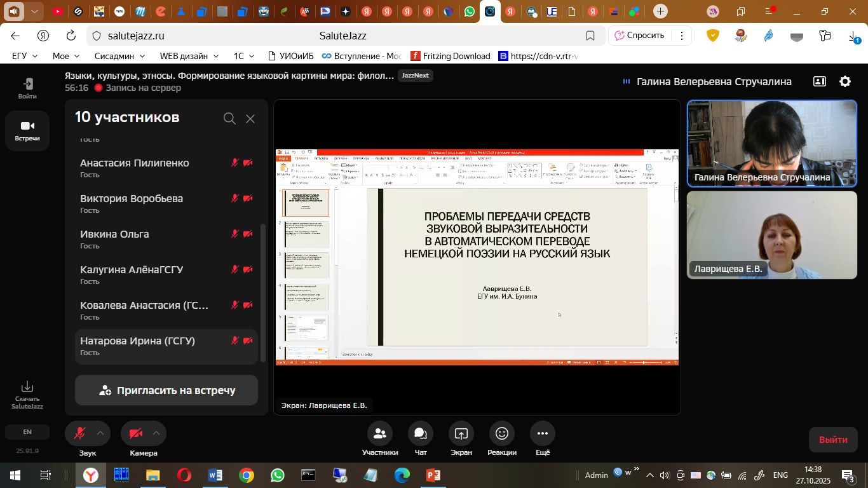The width and height of the screenshot is (868, 488).
Task: Open the WEB дизайн bookmarks folder
Action: click(x=189, y=56)
